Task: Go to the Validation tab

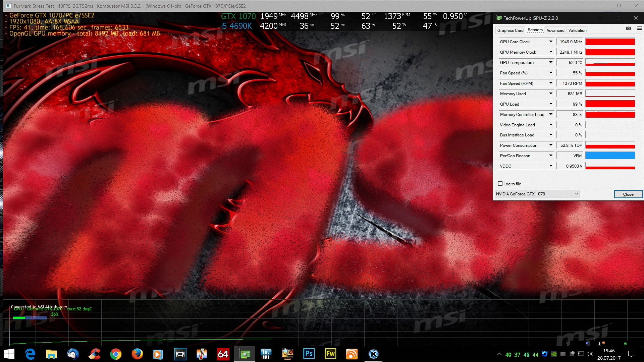Action: (x=577, y=30)
